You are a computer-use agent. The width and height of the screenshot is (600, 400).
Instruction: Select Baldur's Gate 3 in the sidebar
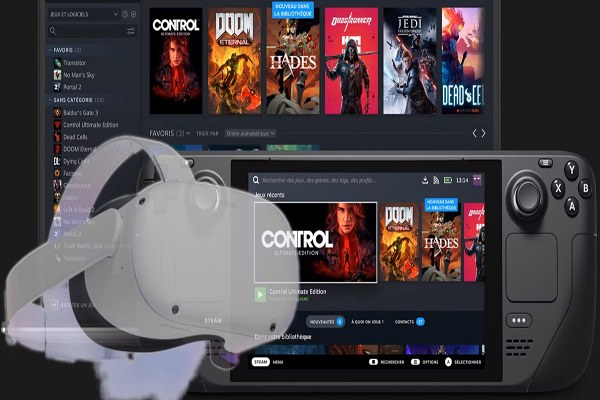click(81, 113)
